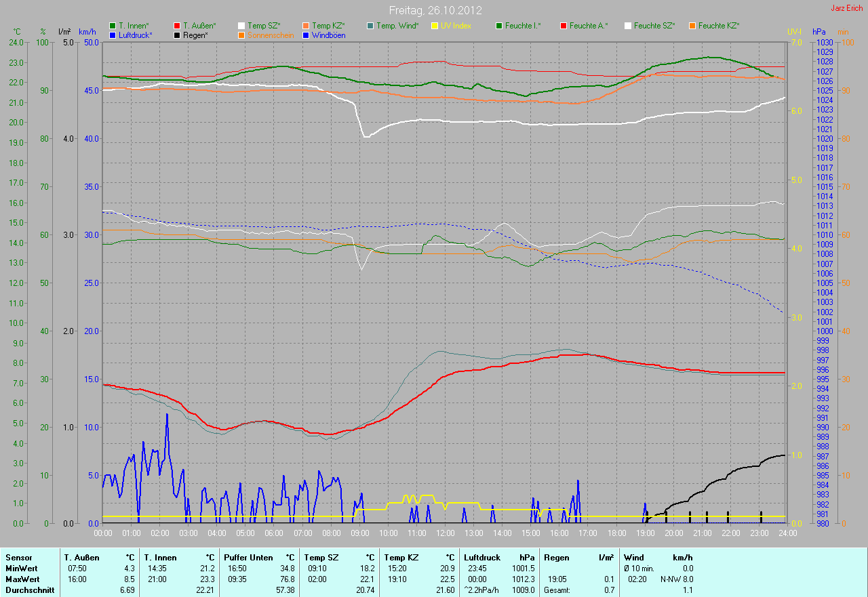
Task: Click the green T. Innen legend square
Action: click(113, 26)
